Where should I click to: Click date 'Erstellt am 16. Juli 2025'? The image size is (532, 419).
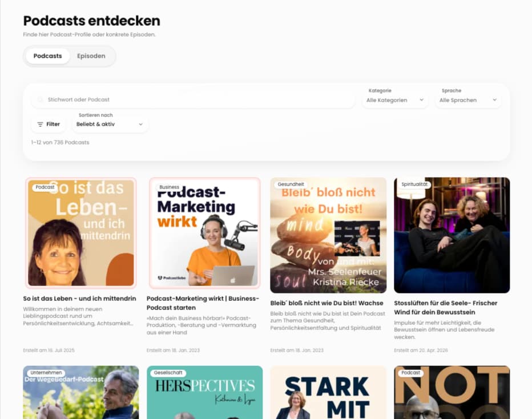point(49,350)
